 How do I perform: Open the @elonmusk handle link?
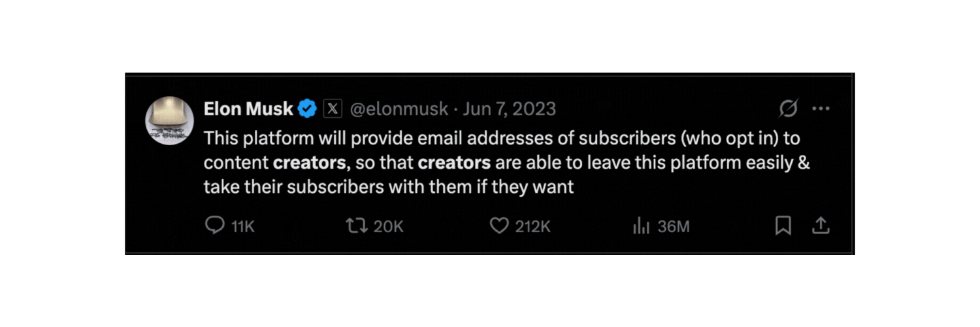(399, 109)
